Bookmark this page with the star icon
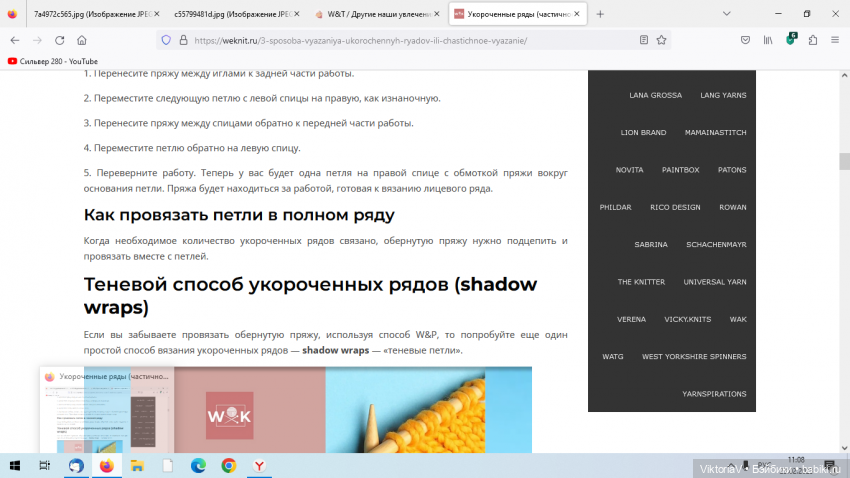 point(661,40)
